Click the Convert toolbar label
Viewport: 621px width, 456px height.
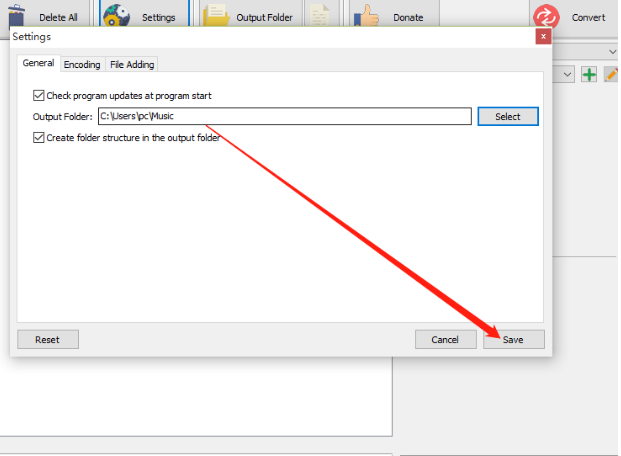click(589, 18)
